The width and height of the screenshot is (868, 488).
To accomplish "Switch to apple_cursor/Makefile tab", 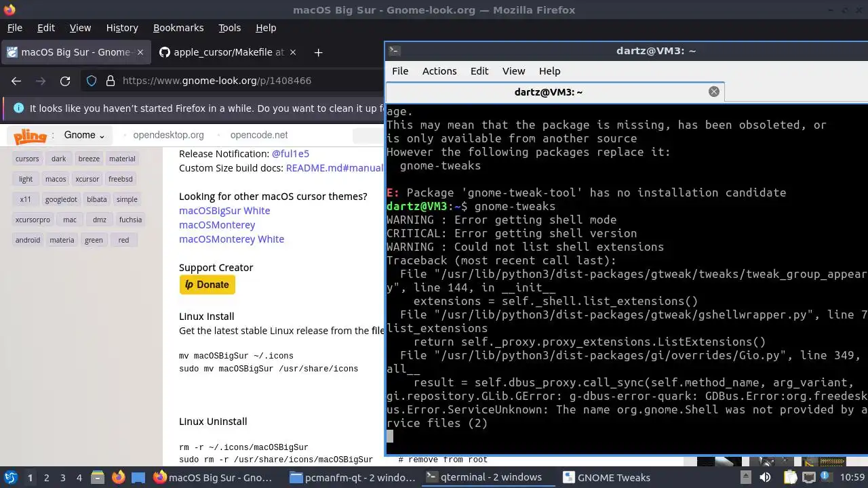I will [227, 52].
